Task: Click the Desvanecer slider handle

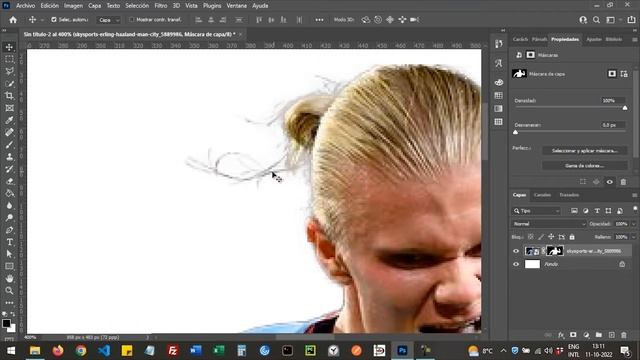Action: [515, 132]
